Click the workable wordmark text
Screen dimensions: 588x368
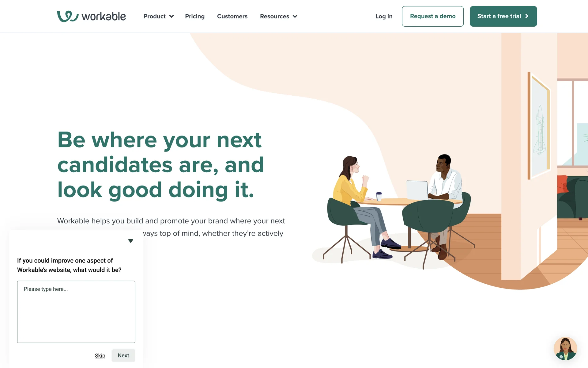pos(104,16)
